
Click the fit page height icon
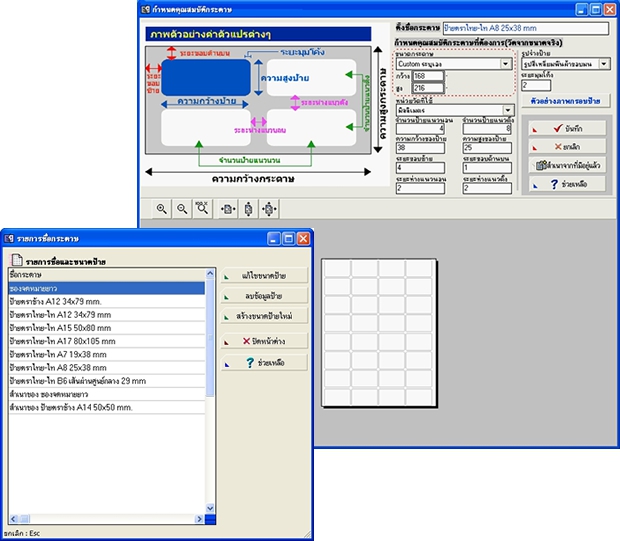tap(248, 208)
